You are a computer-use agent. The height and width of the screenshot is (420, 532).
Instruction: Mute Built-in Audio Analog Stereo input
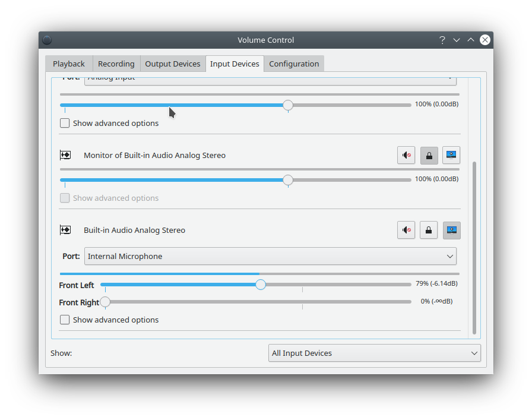(x=406, y=230)
